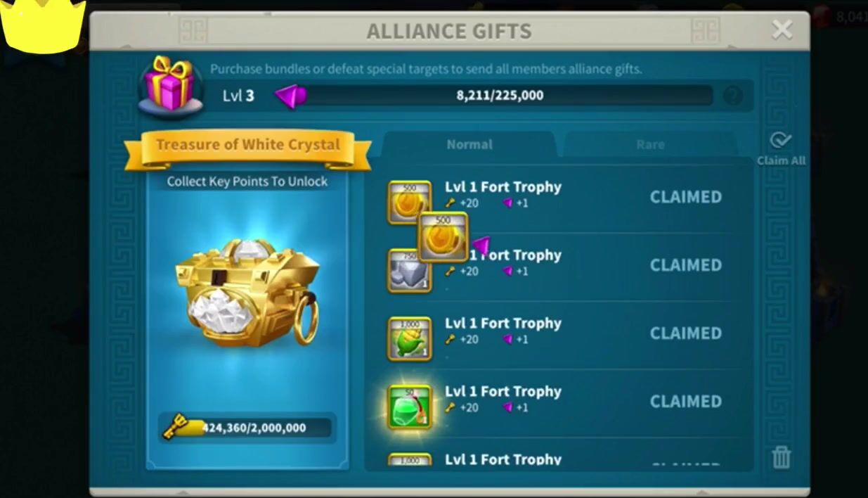Click the first CLAIMED Fort Trophy status
The height and width of the screenshot is (498, 868).
[685, 197]
